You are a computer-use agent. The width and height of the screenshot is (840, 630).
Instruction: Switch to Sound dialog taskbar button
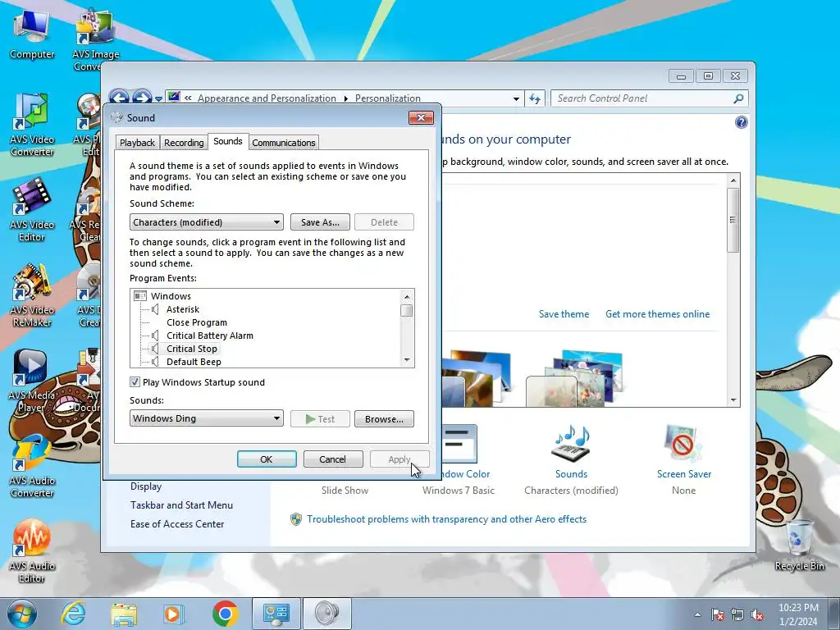327,614
